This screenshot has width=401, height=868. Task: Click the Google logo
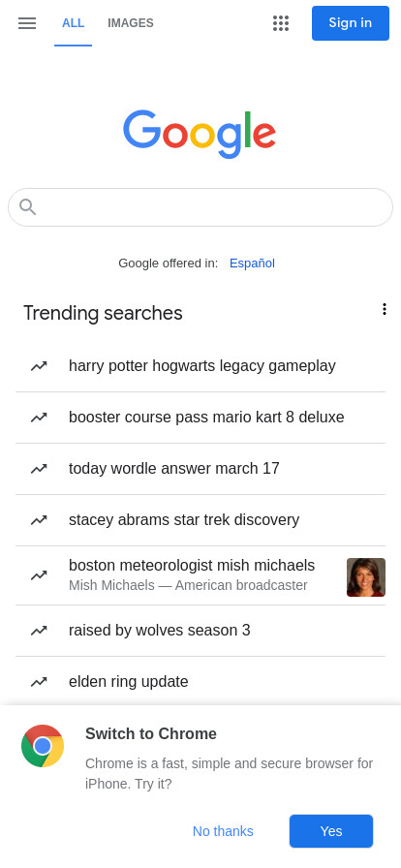point(200,134)
